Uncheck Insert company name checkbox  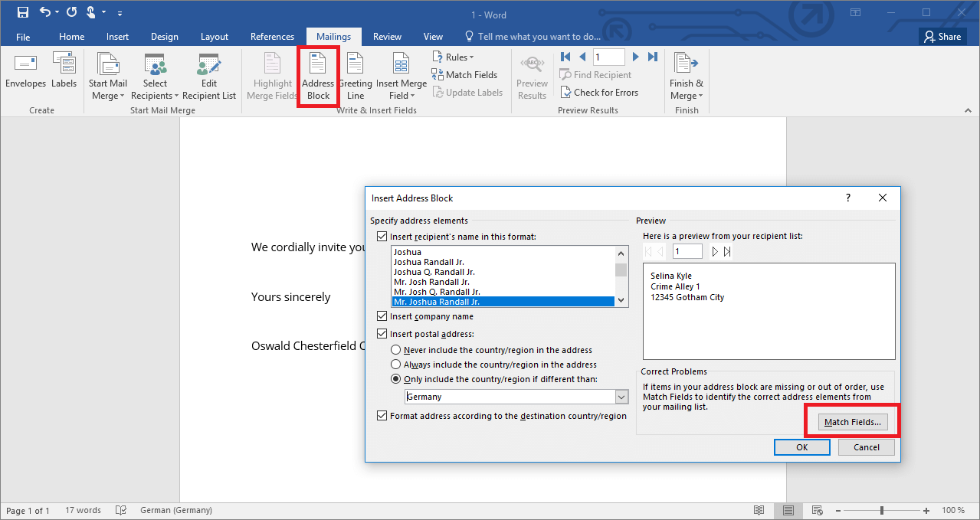(382, 316)
